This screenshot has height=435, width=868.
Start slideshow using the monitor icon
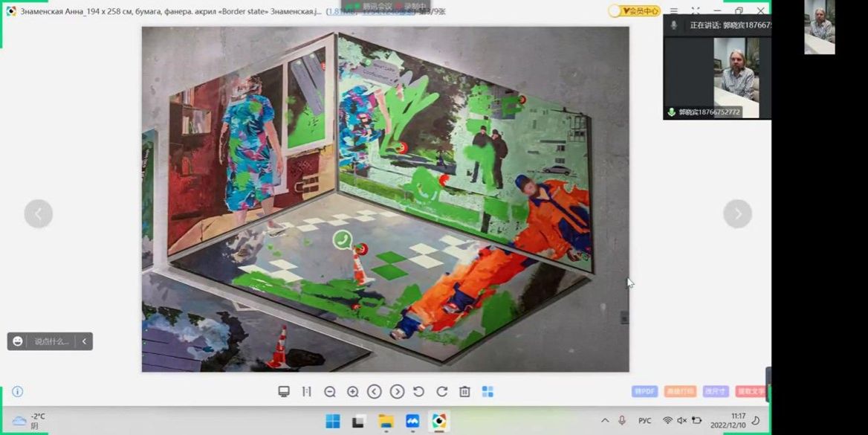click(x=284, y=392)
